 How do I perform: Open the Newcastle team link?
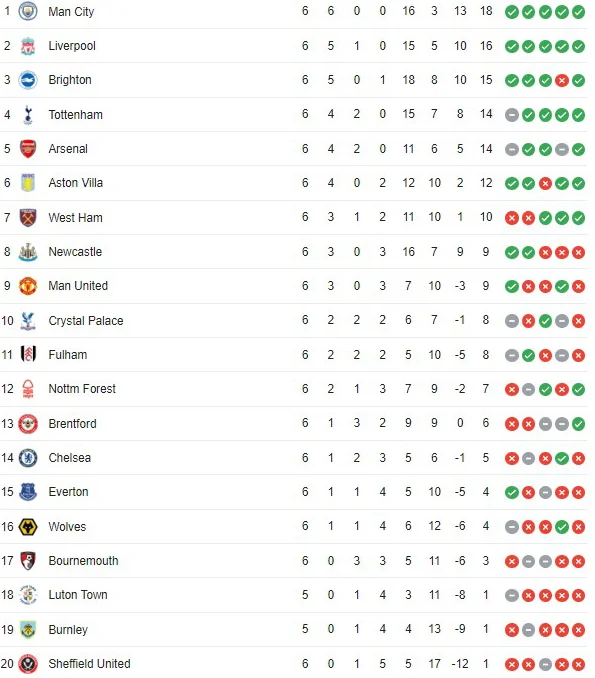(x=75, y=252)
